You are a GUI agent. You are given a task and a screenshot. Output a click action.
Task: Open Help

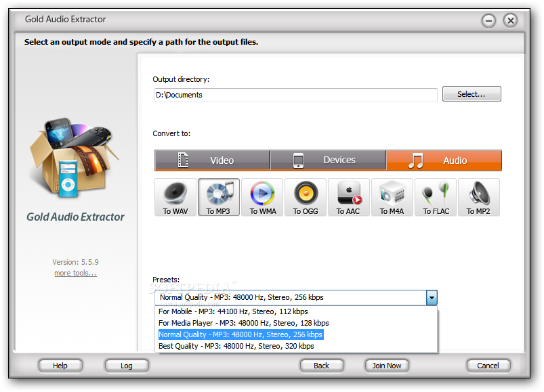click(60, 366)
